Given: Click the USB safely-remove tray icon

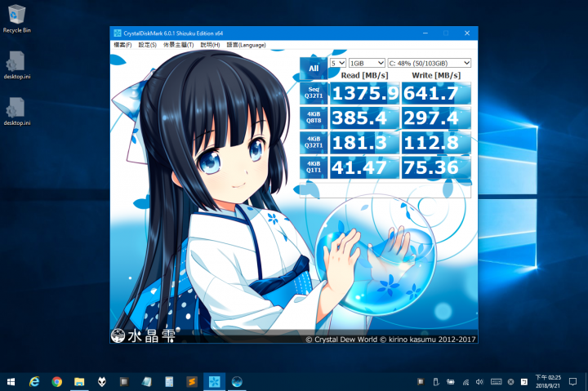Looking at the screenshot, I should (436, 382).
